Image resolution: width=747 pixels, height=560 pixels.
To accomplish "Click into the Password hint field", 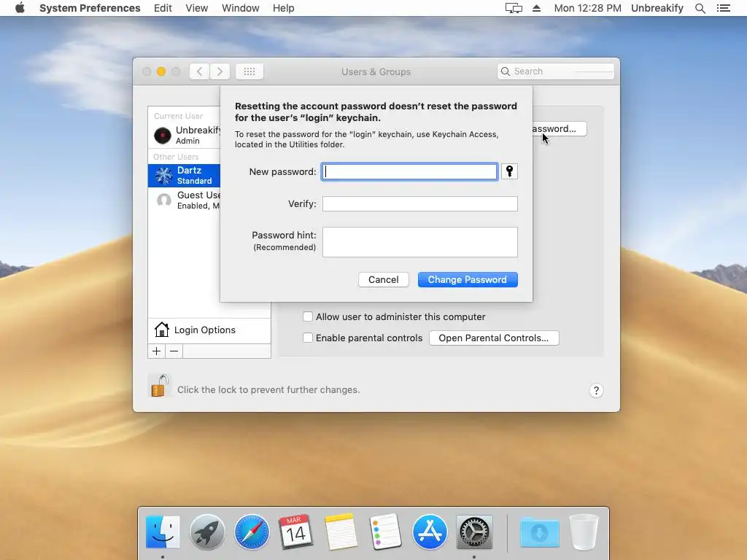I will click(x=419, y=242).
